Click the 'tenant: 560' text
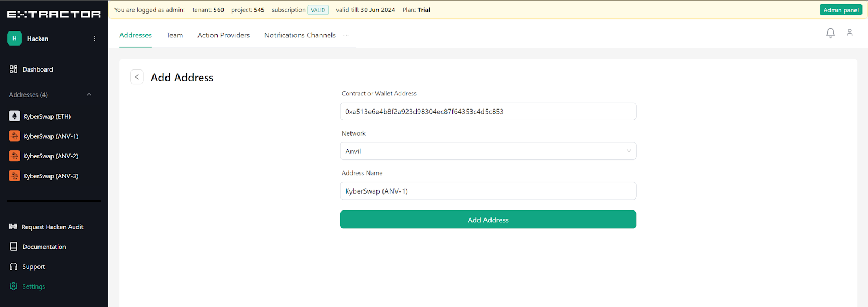The height and width of the screenshot is (307, 868). 208,10
